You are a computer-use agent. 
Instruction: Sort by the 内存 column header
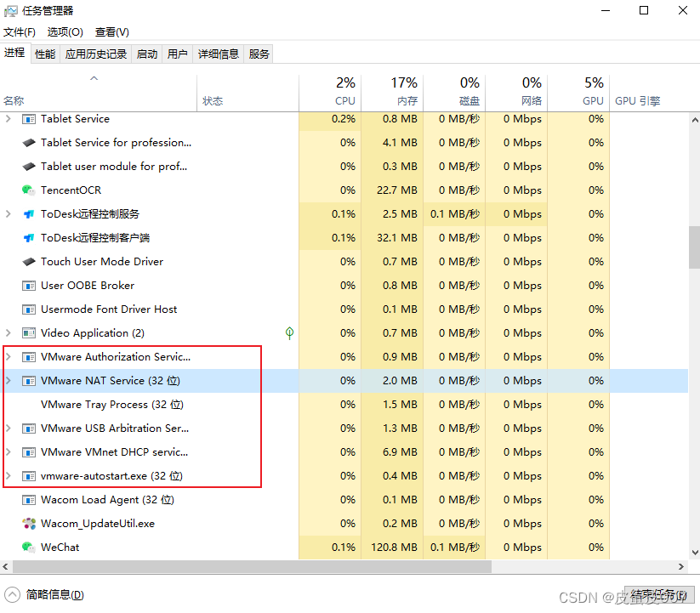(392, 93)
